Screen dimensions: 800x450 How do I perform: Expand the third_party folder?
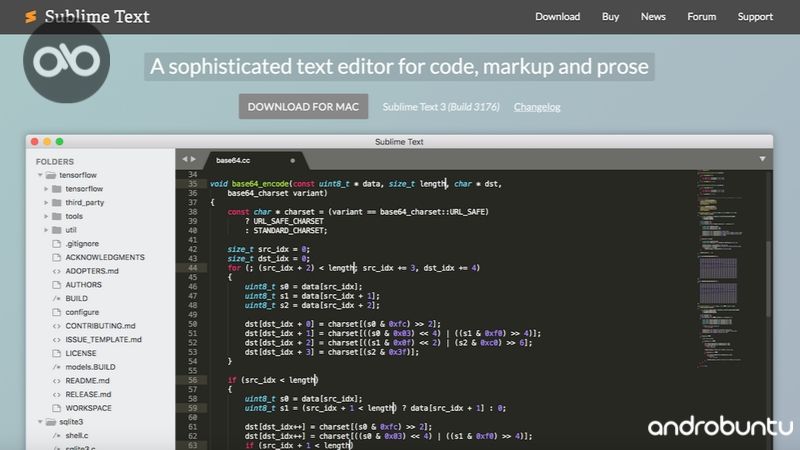click(46, 203)
